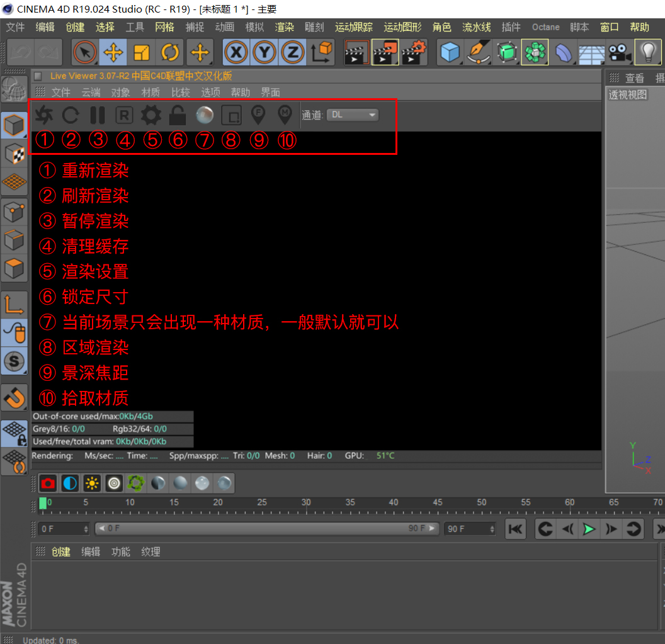Open material manager 创建 menu
Image resolution: width=665 pixels, height=644 pixels.
point(60,552)
